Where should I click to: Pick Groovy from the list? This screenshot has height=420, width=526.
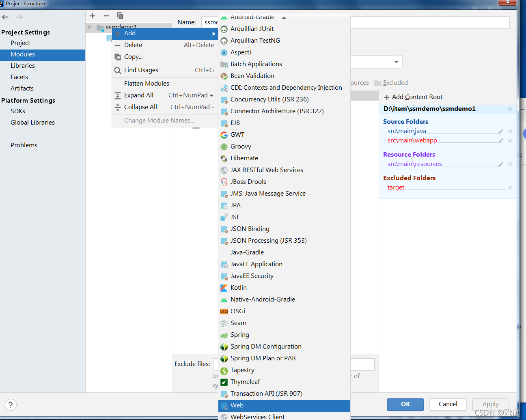click(284, 146)
